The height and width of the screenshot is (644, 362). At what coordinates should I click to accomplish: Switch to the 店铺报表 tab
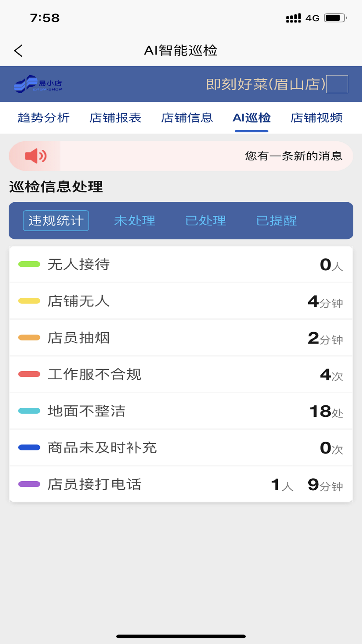coord(115,118)
